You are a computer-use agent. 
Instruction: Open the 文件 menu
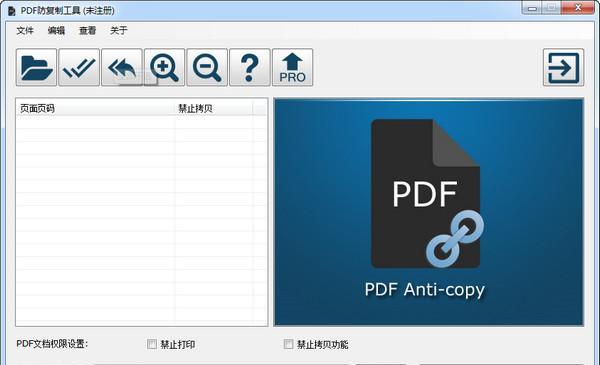(25, 31)
